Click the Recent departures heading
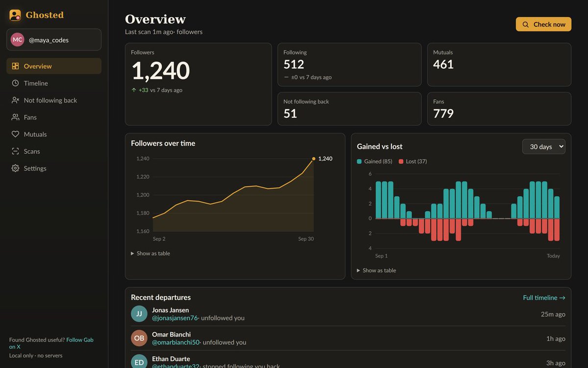This screenshot has width=588, height=368. coord(161,297)
